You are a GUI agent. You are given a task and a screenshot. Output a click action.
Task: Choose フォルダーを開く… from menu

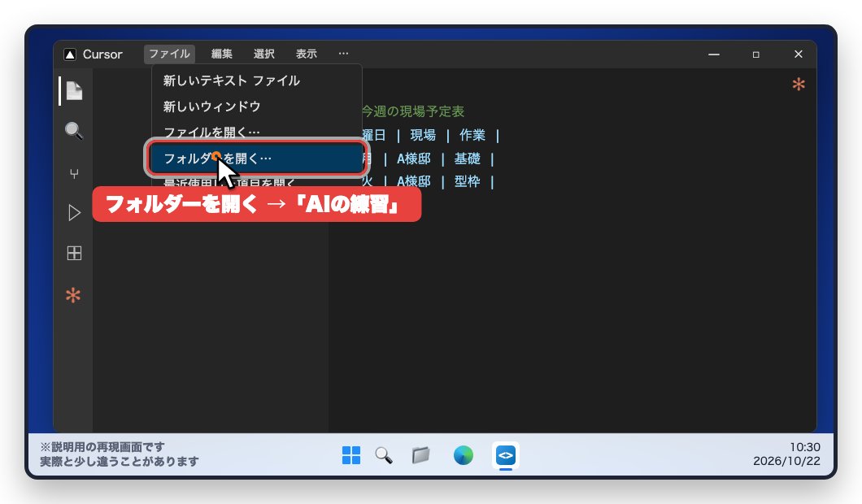point(256,159)
